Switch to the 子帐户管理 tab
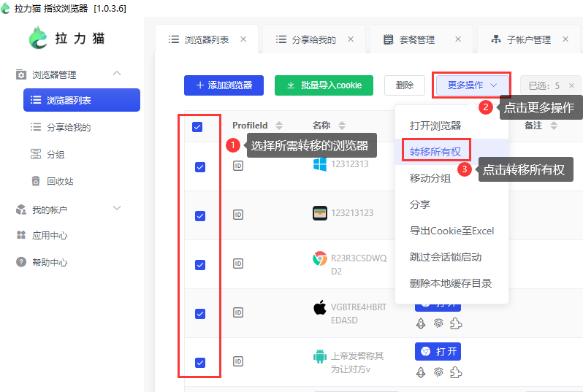Screen dimensions: 583x392 pyautogui.click(x=529, y=39)
